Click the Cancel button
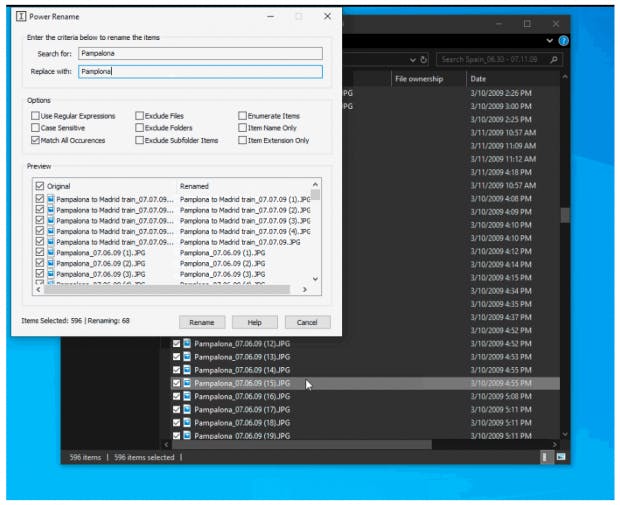This screenshot has height=505, width=620. coord(307,322)
